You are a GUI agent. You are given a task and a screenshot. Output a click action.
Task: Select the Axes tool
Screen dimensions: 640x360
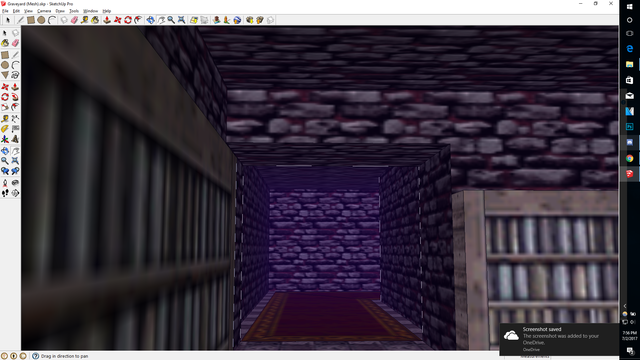5,139
